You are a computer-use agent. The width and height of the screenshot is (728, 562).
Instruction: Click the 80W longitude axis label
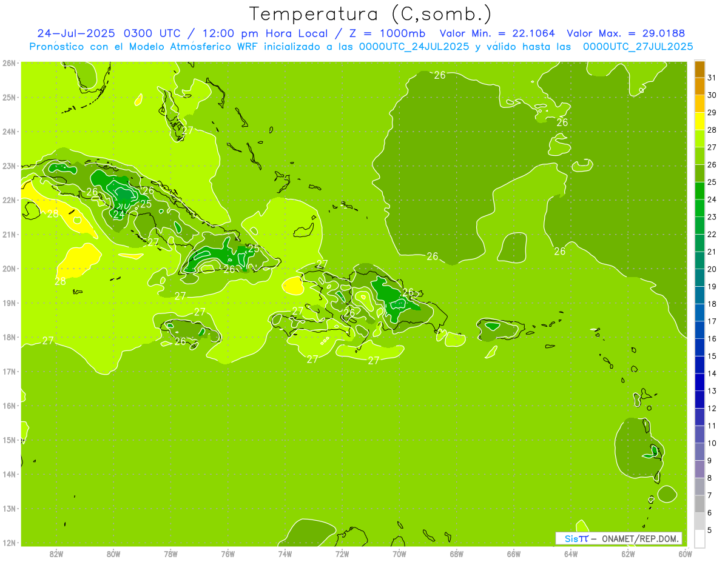pyautogui.click(x=113, y=554)
